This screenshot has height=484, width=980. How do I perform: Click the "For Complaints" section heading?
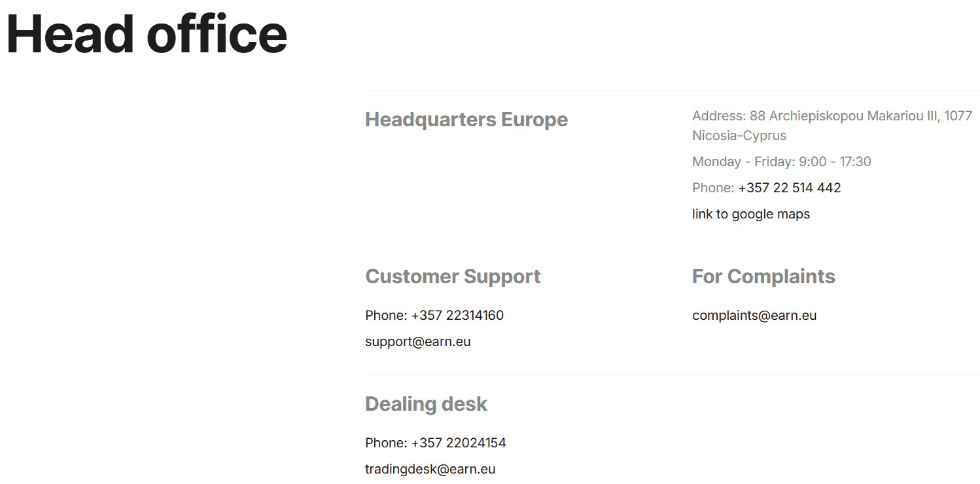pos(763,276)
